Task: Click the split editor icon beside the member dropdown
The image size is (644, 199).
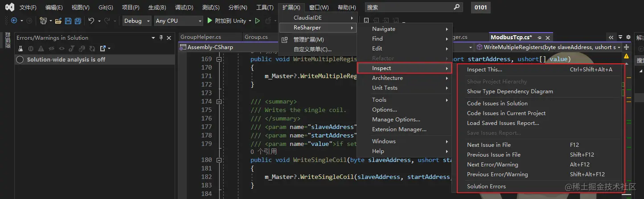Action: tap(627, 47)
